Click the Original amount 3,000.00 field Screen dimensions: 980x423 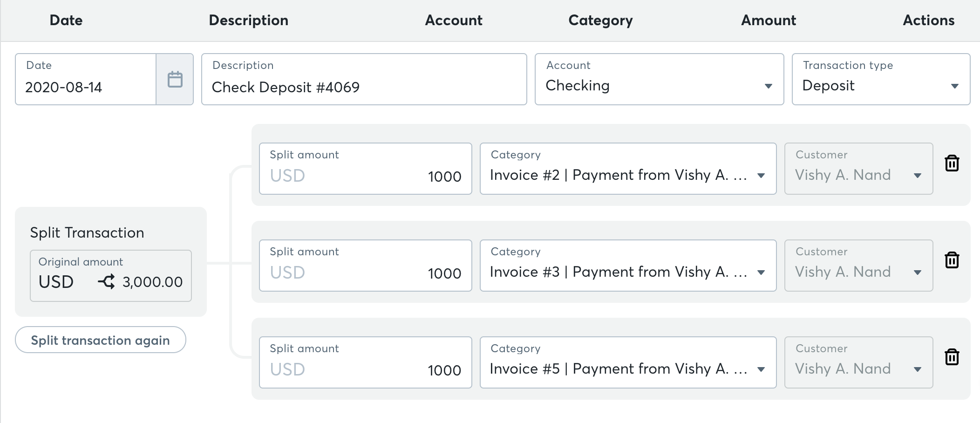[152, 281]
